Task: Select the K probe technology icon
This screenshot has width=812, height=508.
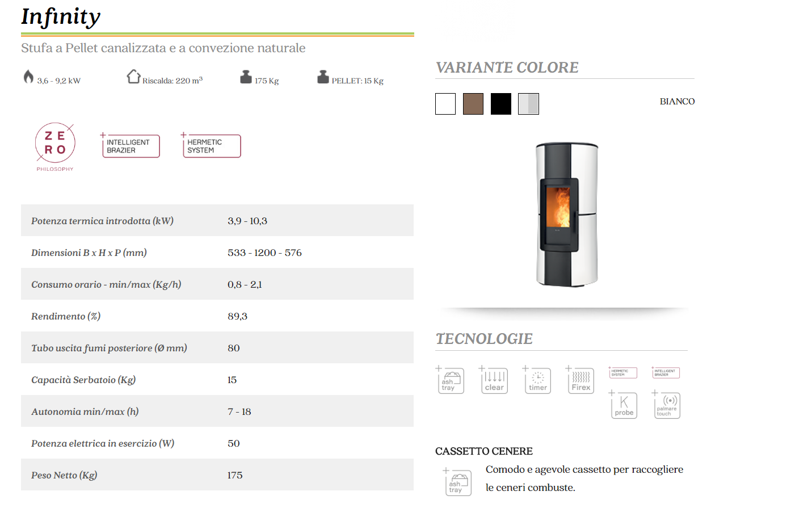Action: click(x=623, y=405)
